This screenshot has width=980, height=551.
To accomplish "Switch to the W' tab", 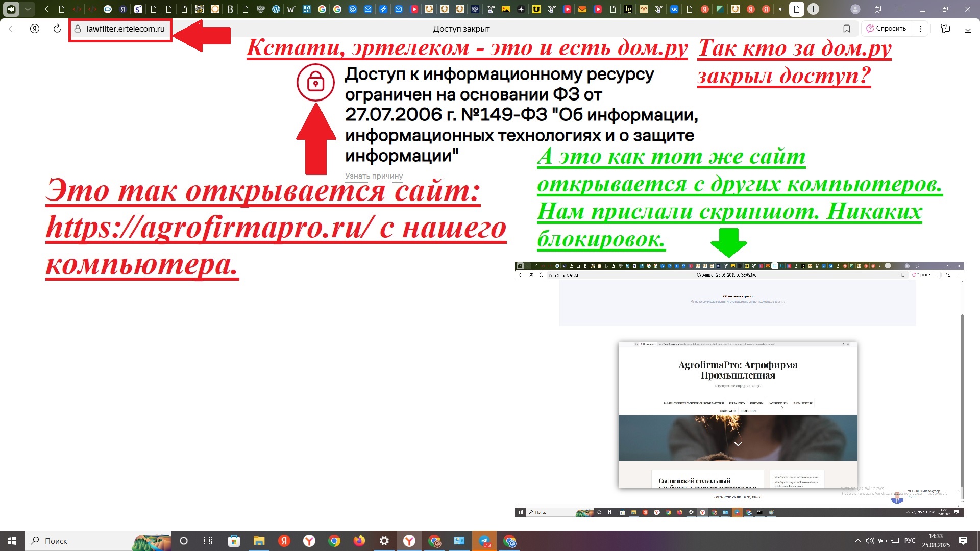I will pos(291,9).
